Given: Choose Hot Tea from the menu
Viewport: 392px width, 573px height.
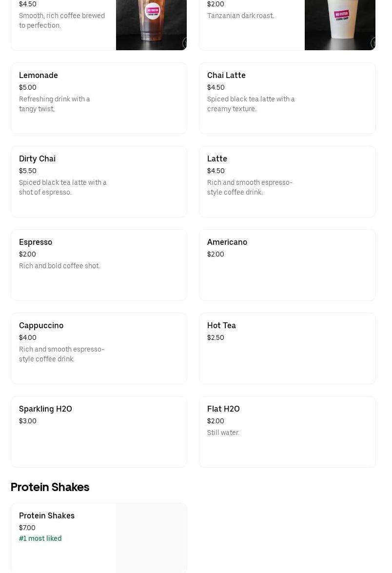Looking at the screenshot, I should click(287, 348).
